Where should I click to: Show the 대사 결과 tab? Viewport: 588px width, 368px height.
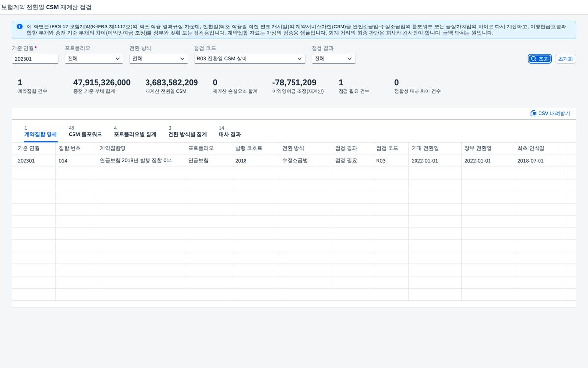pos(229,131)
